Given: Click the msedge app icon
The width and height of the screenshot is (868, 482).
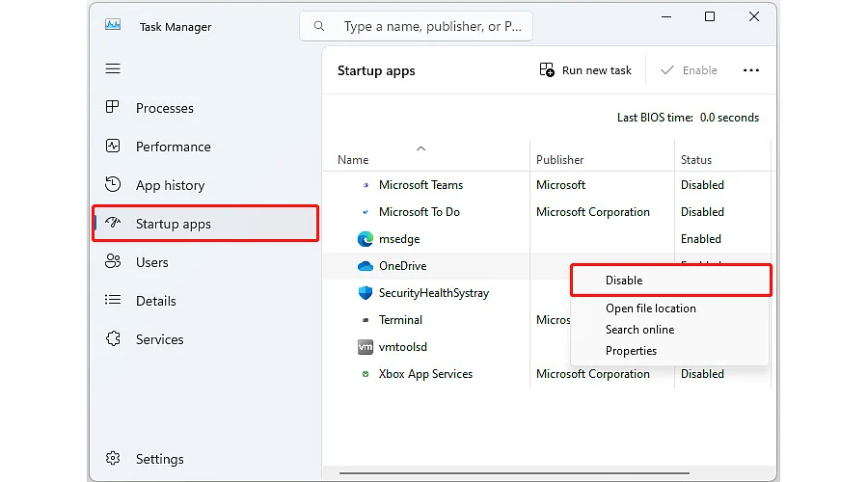Looking at the screenshot, I should [x=366, y=239].
